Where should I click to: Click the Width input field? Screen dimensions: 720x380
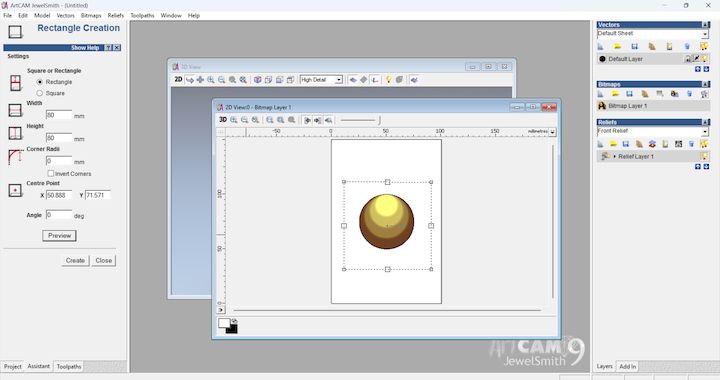[59, 115]
